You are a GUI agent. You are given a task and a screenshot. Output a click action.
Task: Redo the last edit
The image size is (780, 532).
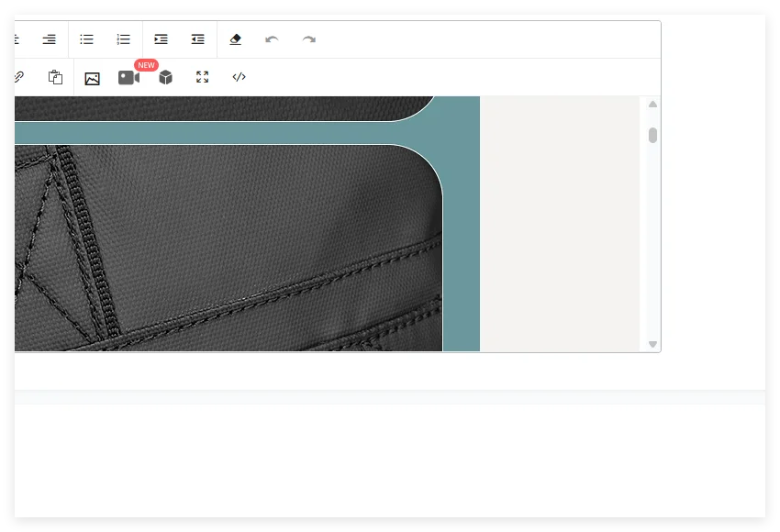(x=309, y=39)
